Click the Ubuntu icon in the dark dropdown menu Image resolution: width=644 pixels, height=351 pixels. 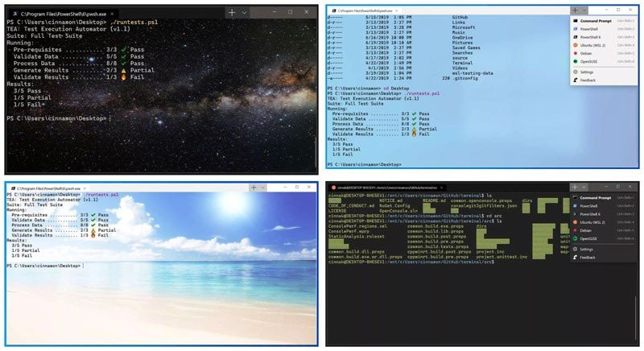(x=574, y=222)
